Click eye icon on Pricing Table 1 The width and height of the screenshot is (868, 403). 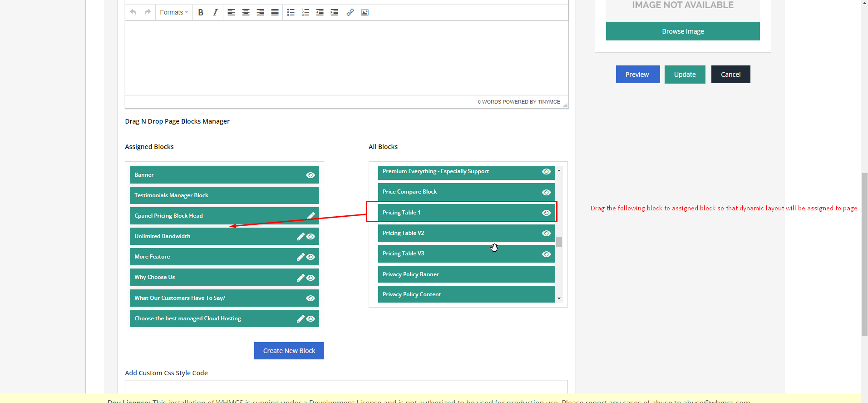[546, 213]
